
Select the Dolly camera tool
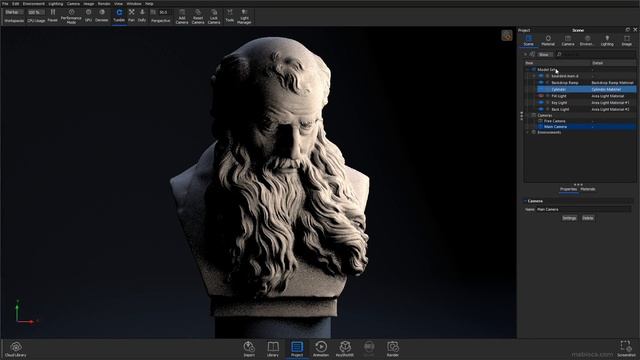(x=142, y=15)
